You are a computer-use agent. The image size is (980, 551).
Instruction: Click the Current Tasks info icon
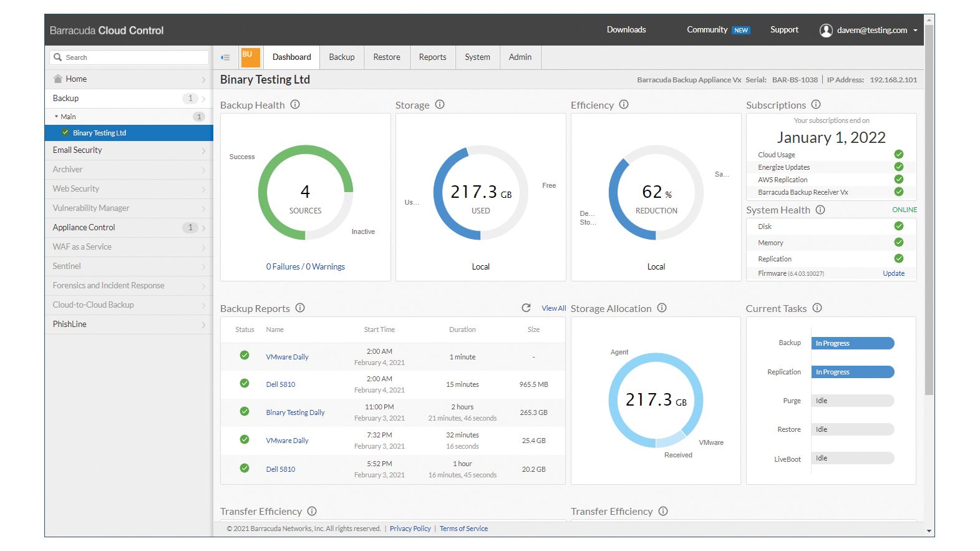817,308
